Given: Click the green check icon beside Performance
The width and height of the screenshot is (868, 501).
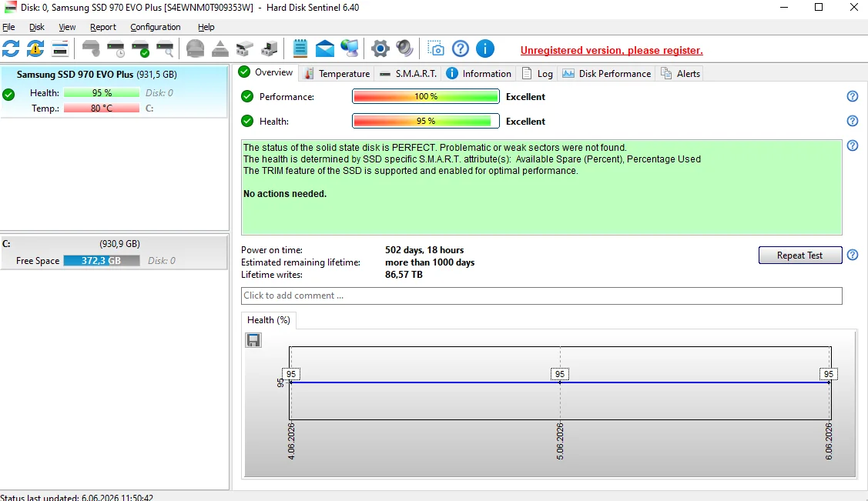Looking at the screenshot, I should pos(247,96).
